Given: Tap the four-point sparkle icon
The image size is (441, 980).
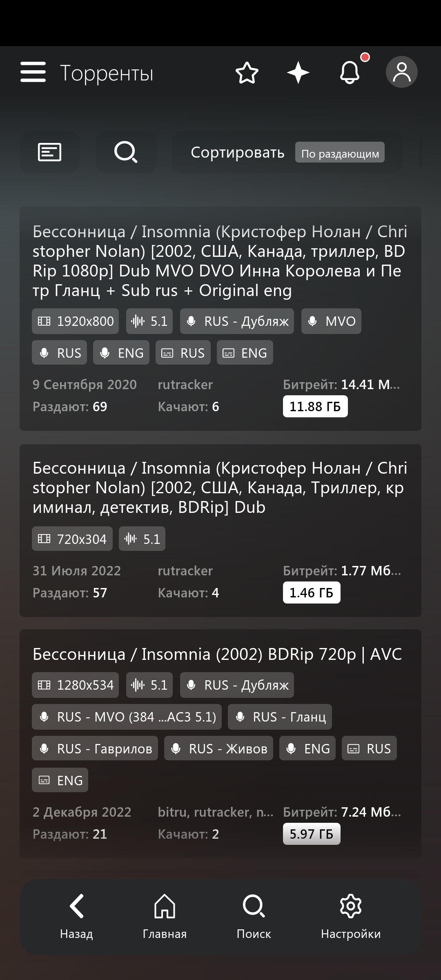Looking at the screenshot, I should [x=298, y=73].
